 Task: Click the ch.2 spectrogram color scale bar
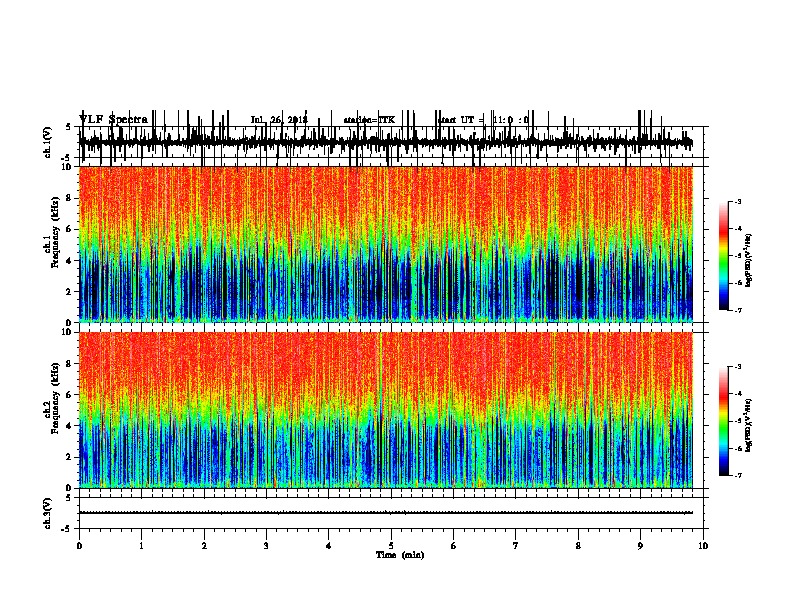[723, 421]
